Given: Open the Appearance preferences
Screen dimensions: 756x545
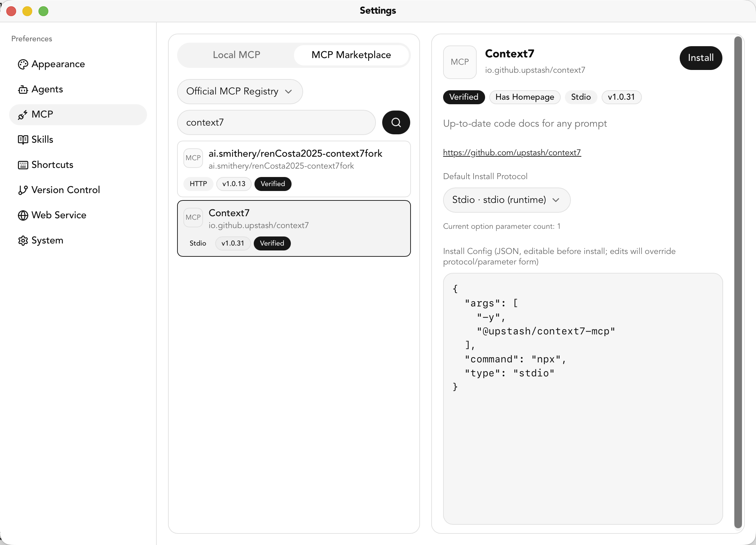Looking at the screenshot, I should (x=78, y=64).
